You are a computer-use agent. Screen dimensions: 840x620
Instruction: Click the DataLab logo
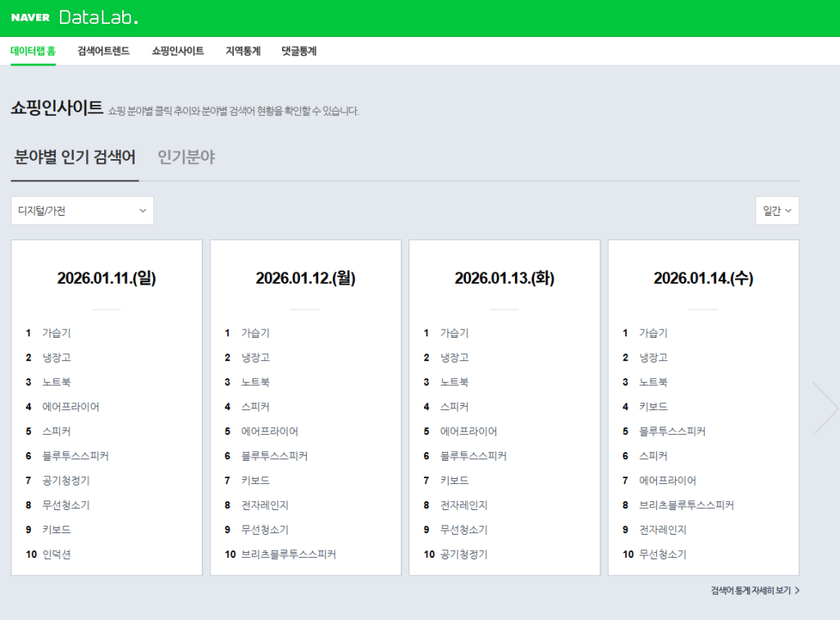(98, 18)
